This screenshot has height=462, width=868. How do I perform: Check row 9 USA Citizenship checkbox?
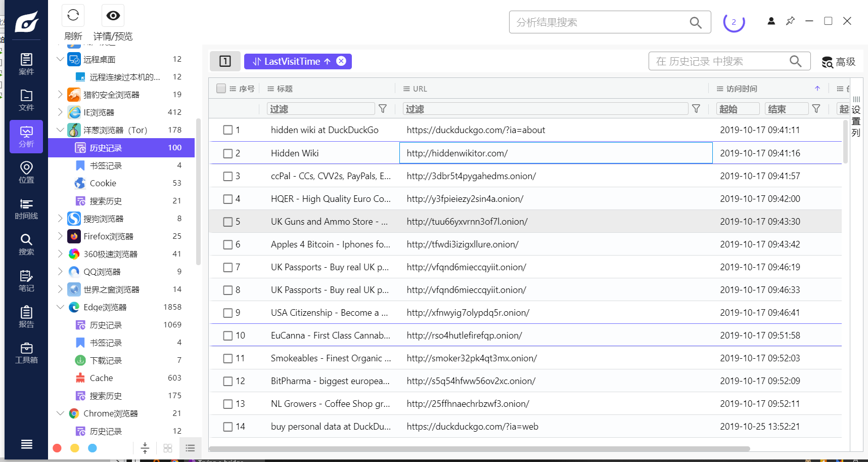[228, 313]
